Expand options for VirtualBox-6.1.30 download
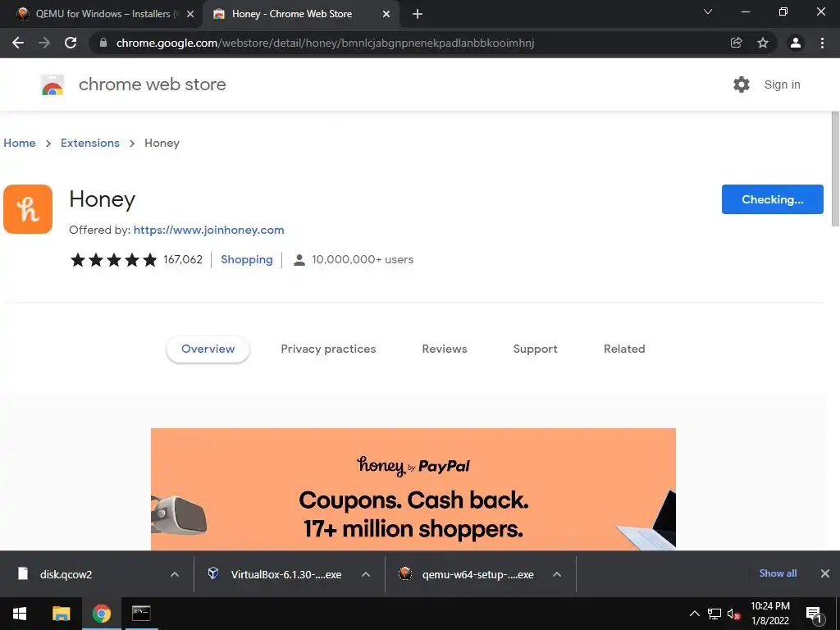 tap(366, 574)
